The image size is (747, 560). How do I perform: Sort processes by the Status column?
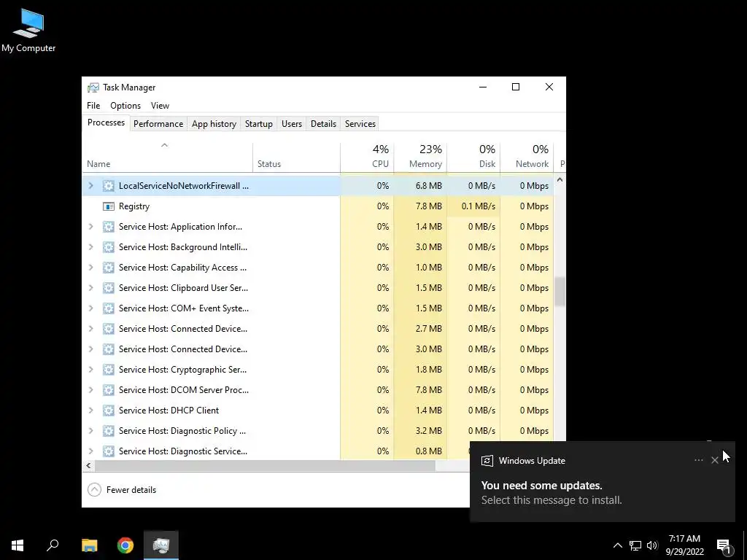296,157
